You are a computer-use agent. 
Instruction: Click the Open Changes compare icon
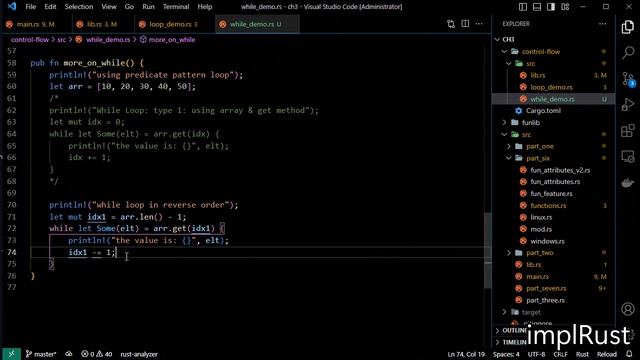coord(451,24)
